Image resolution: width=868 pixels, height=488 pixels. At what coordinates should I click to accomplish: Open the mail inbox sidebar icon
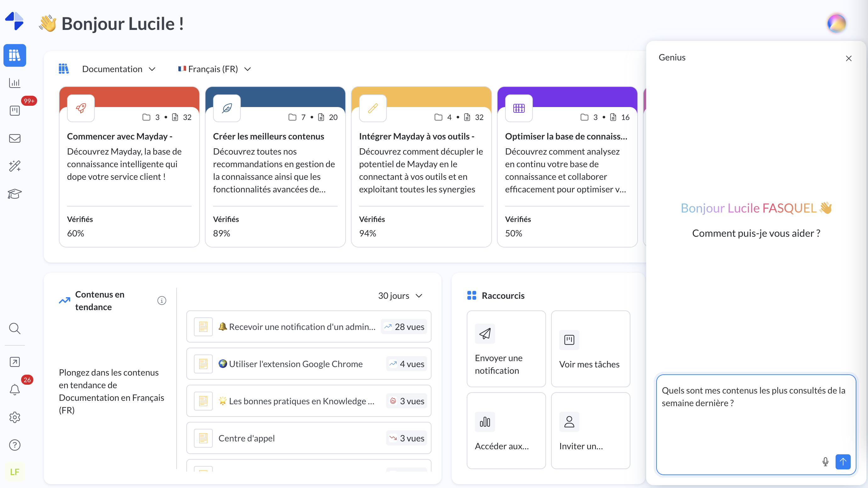14,138
